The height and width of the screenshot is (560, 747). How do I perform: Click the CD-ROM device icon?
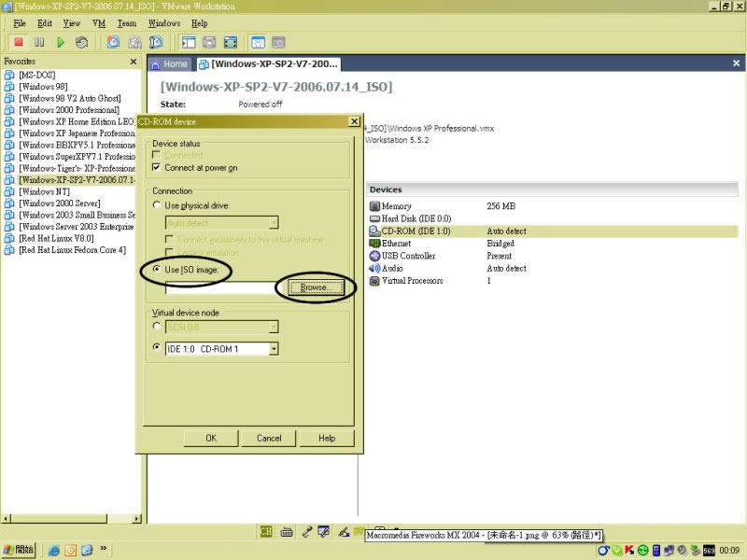pyautogui.click(x=375, y=231)
